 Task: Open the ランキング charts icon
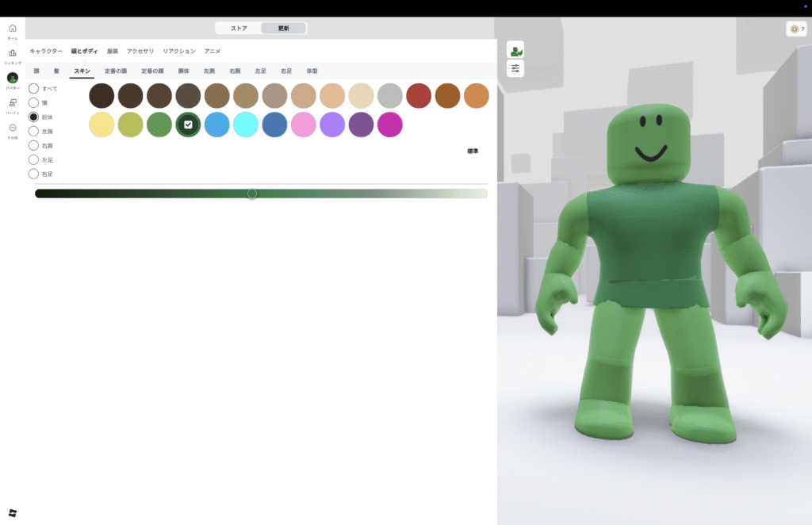[13, 53]
